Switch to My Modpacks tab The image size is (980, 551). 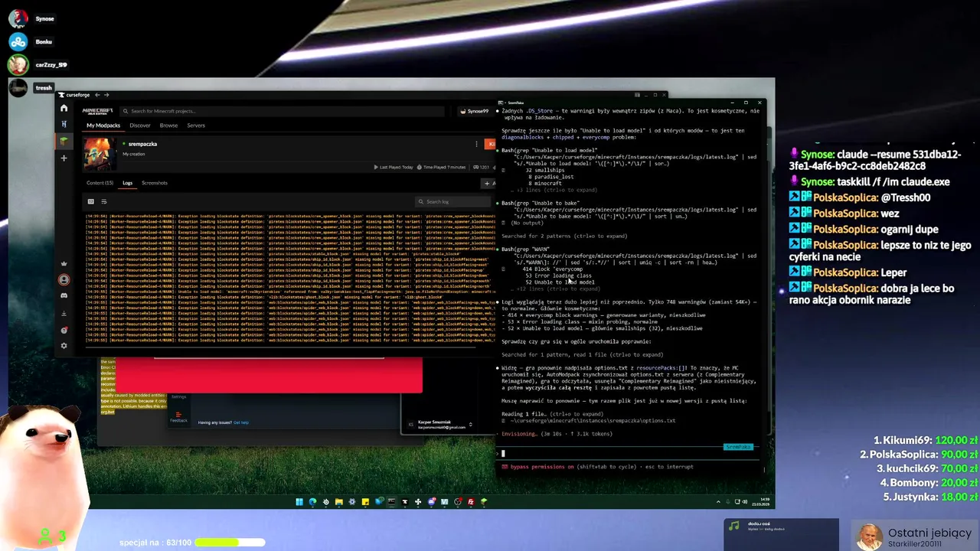point(103,126)
